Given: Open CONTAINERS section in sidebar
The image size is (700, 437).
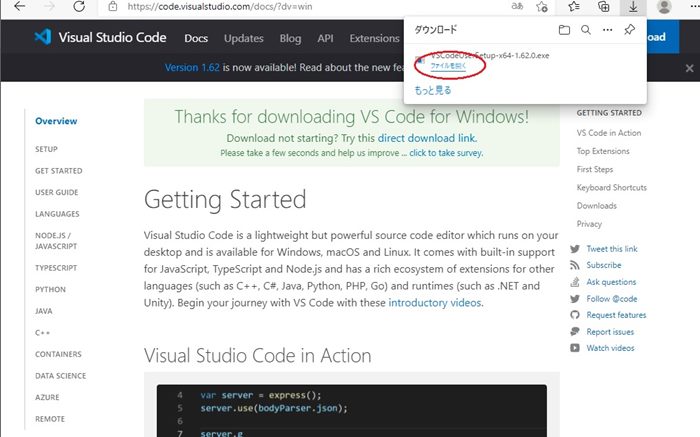Looking at the screenshot, I should click(58, 354).
